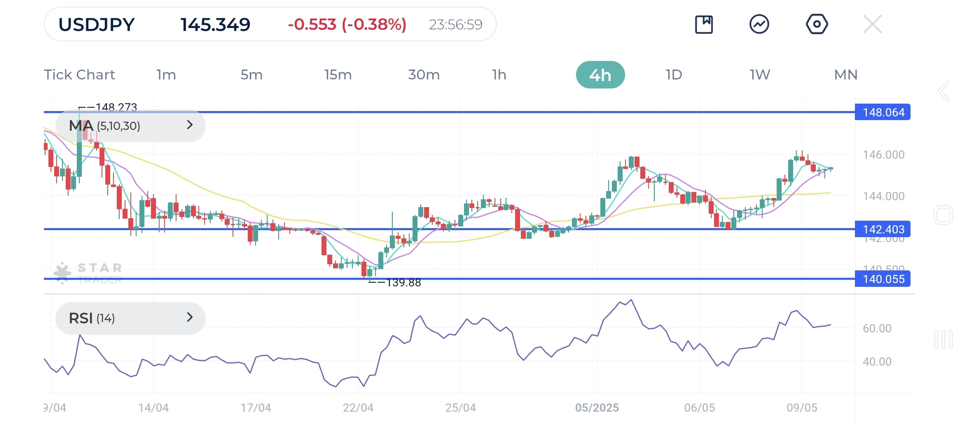Viewport: 980px width, 441px height.
Task: Select the MN monthly timeframe
Action: (x=845, y=75)
